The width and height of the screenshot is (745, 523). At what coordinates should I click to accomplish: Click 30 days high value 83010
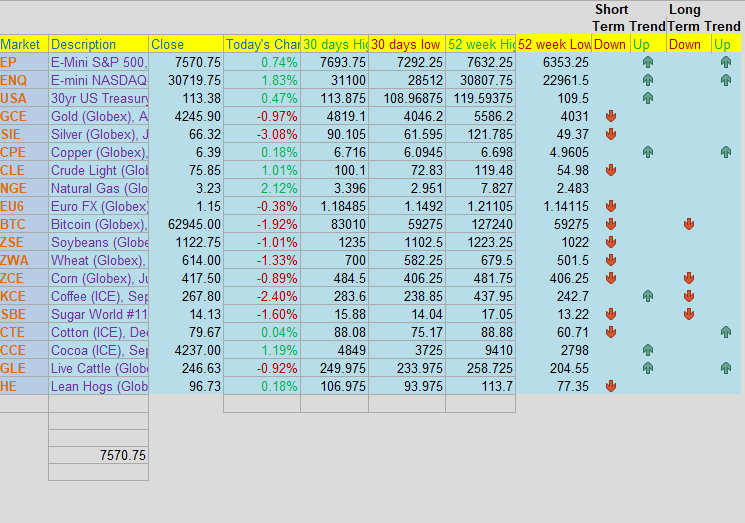tap(334, 224)
